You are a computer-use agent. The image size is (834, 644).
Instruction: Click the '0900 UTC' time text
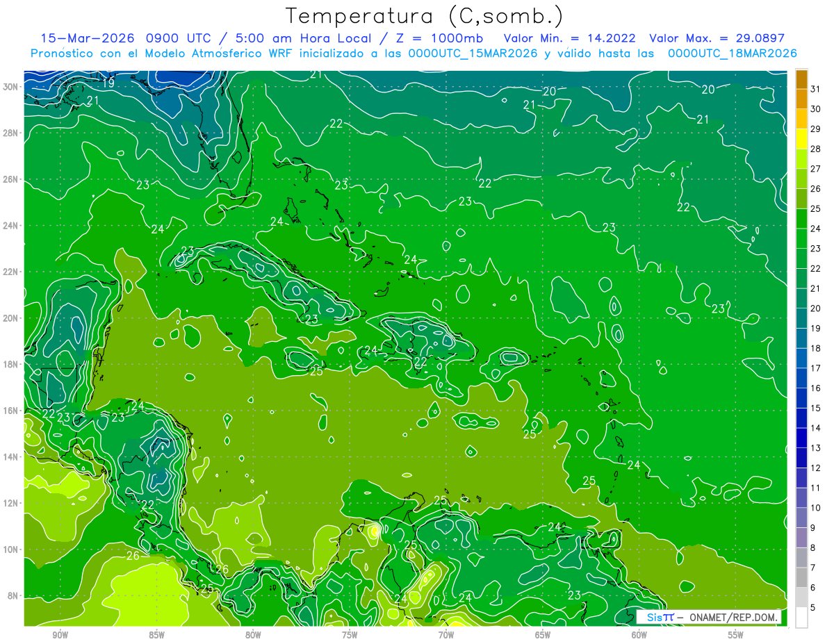click(179, 38)
